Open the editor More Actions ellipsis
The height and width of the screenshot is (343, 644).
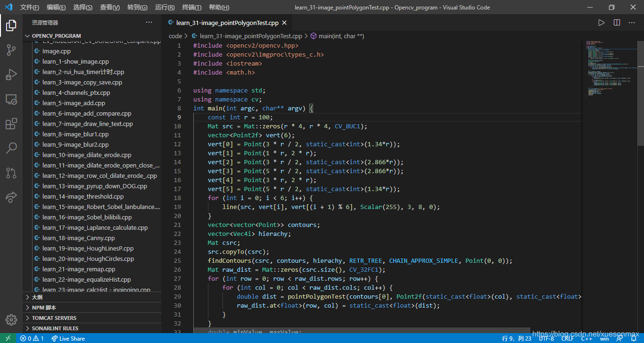click(x=632, y=23)
